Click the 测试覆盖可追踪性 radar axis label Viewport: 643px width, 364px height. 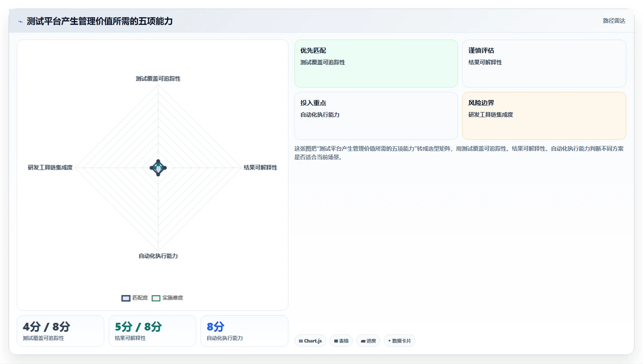pyautogui.click(x=158, y=79)
